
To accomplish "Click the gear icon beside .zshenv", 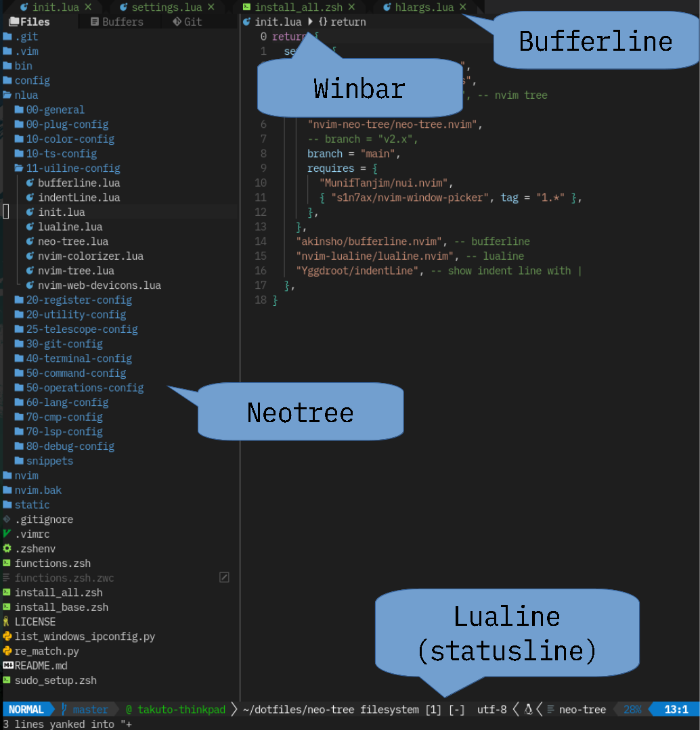I will (x=7, y=549).
